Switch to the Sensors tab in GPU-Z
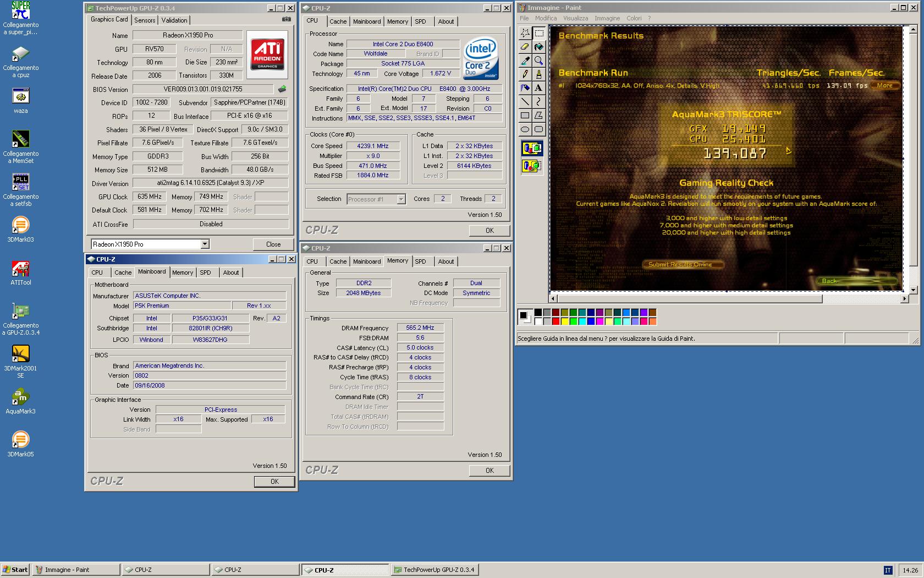 (x=145, y=20)
